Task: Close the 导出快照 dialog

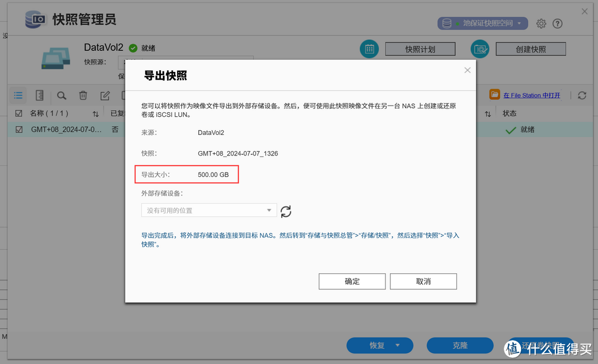Action: pos(467,70)
